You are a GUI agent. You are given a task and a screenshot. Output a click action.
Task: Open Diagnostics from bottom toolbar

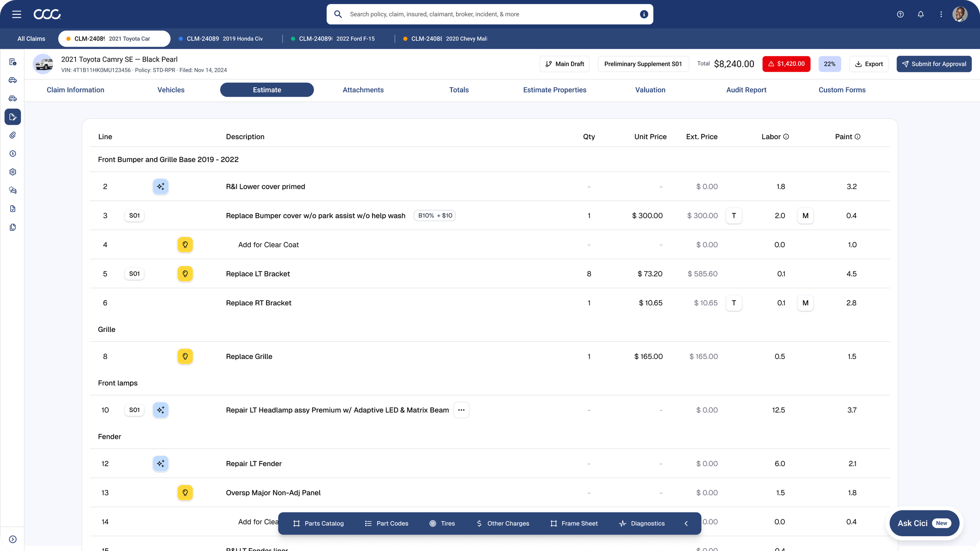642,524
